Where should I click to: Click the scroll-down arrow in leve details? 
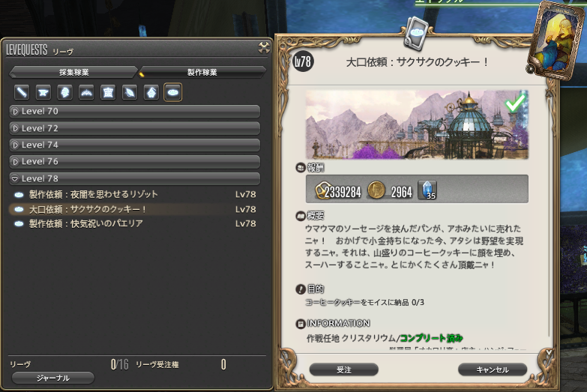click(549, 353)
